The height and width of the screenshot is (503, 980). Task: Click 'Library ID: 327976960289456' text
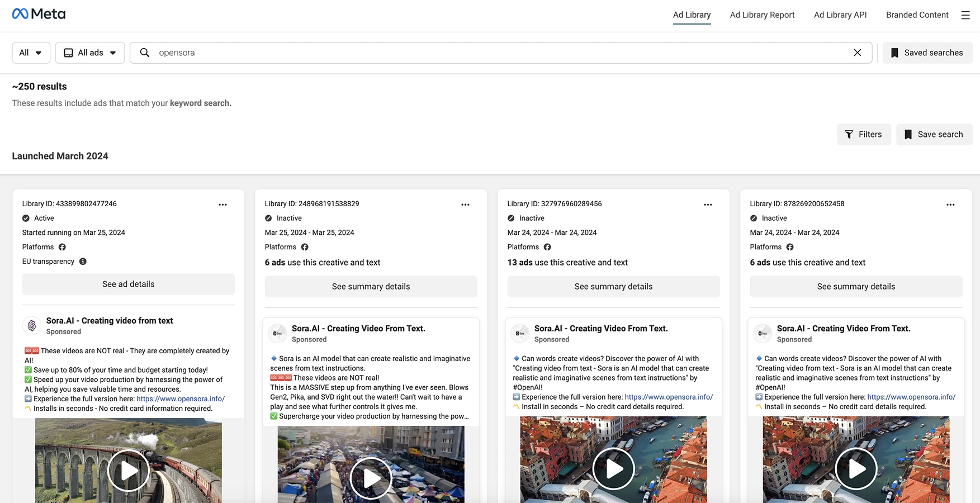(x=555, y=204)
